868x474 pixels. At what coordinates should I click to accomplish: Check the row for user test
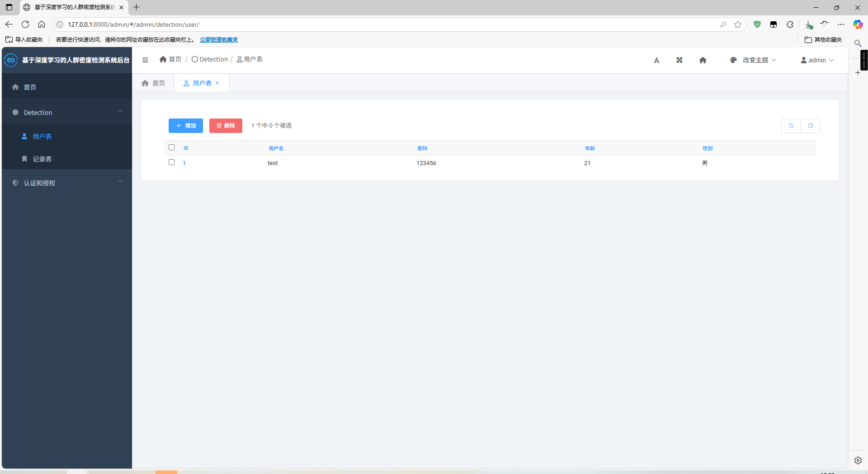171,162
